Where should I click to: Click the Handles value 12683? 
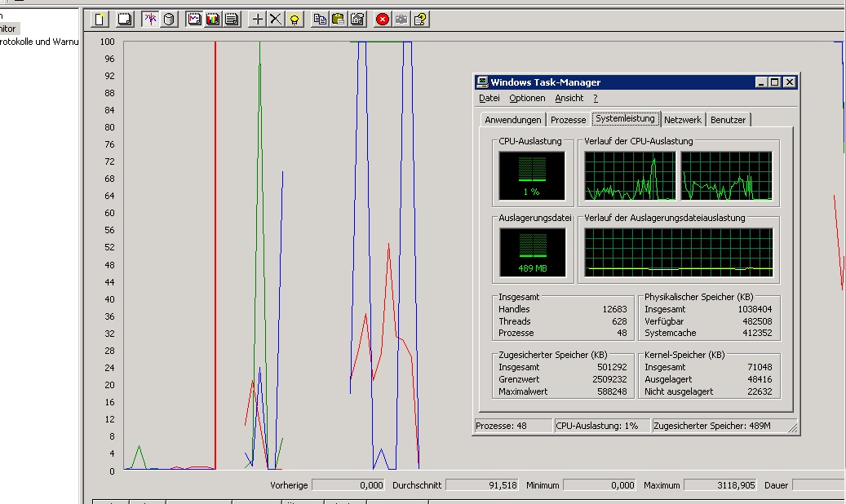click(x=614, y=309)
